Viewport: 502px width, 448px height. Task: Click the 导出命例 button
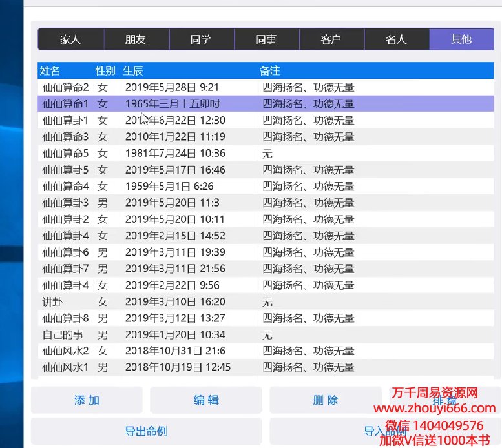pyautogui.click(x=146, y=431)
